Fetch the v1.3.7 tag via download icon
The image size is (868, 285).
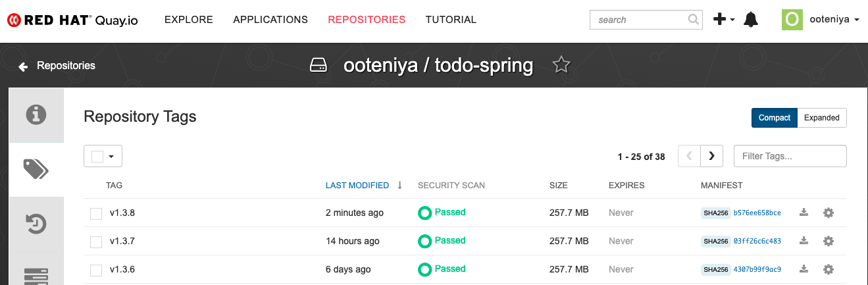[x=804, y=241]
